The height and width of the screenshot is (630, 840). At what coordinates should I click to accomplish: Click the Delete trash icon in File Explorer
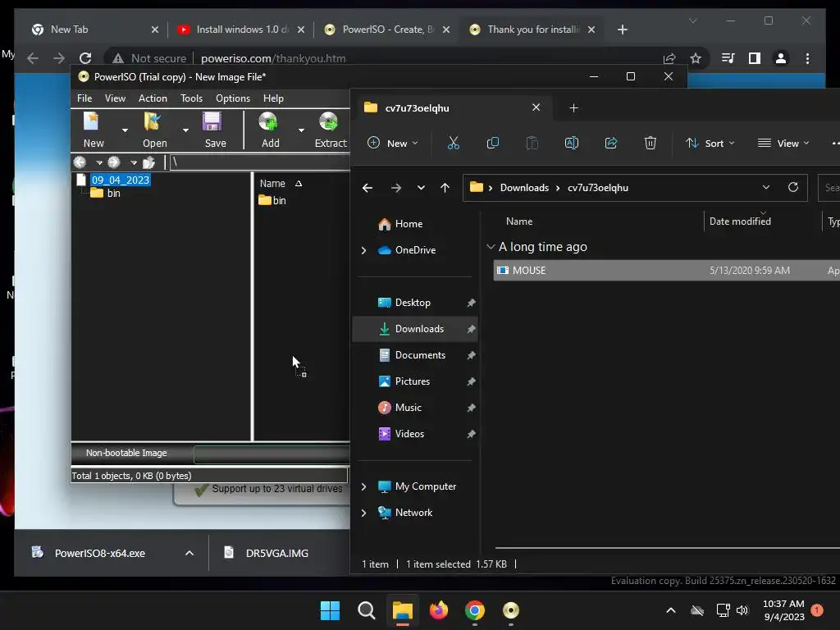[x=650, y=143]
